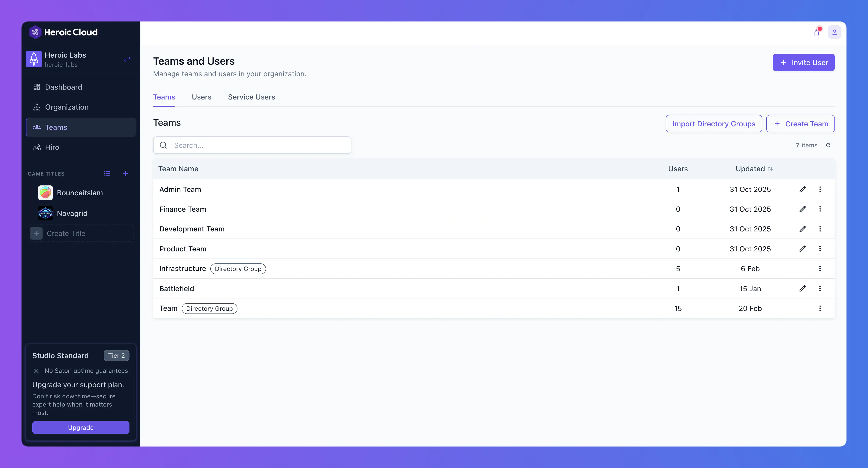
Task: Click the plus icon to add a game title
Action: click(x=125, y=173)
